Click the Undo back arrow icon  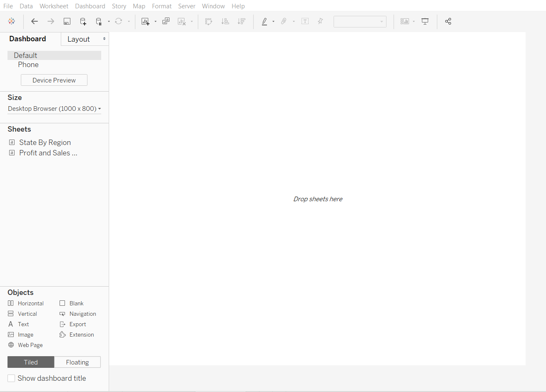click(x=35, y=21)
